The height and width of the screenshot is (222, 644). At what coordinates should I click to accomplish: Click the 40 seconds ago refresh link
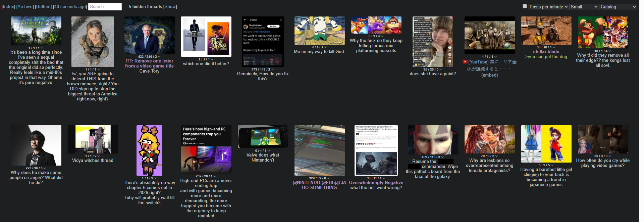[x=70, y=7]
